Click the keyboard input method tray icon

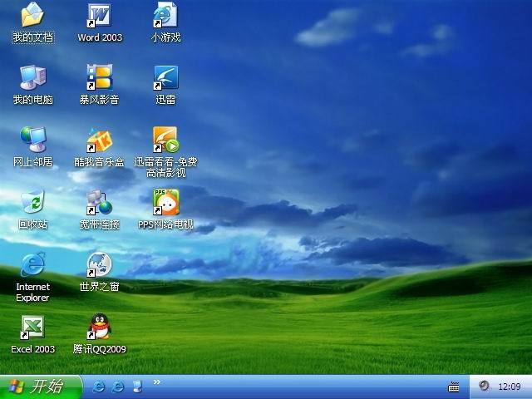pyautogui.click(x=454, y=387)
